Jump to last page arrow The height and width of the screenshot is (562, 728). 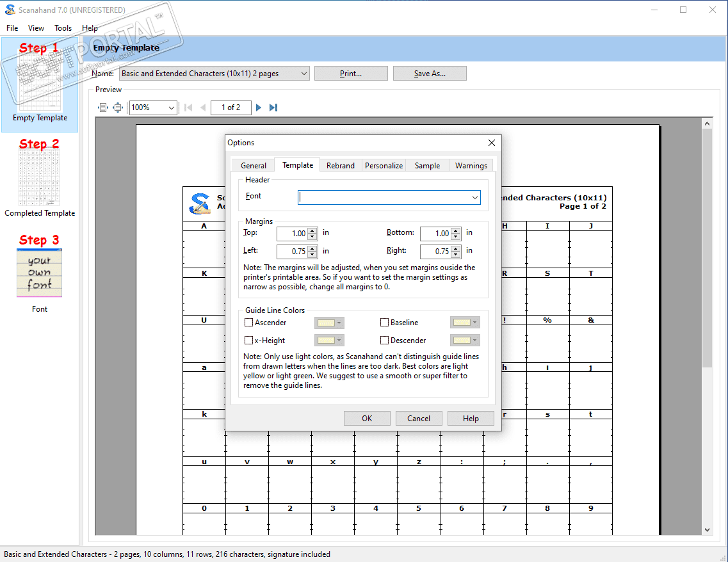(273, 108)
